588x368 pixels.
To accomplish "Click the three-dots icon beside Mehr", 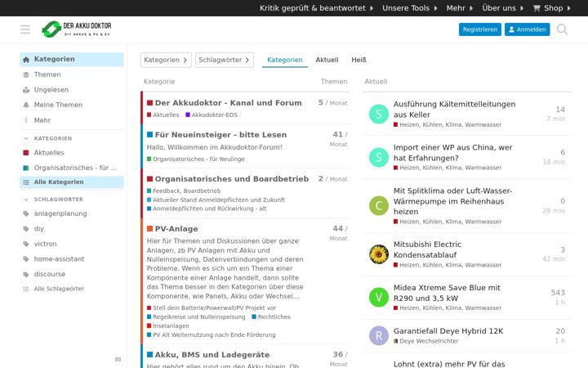I will click(26, 120).
